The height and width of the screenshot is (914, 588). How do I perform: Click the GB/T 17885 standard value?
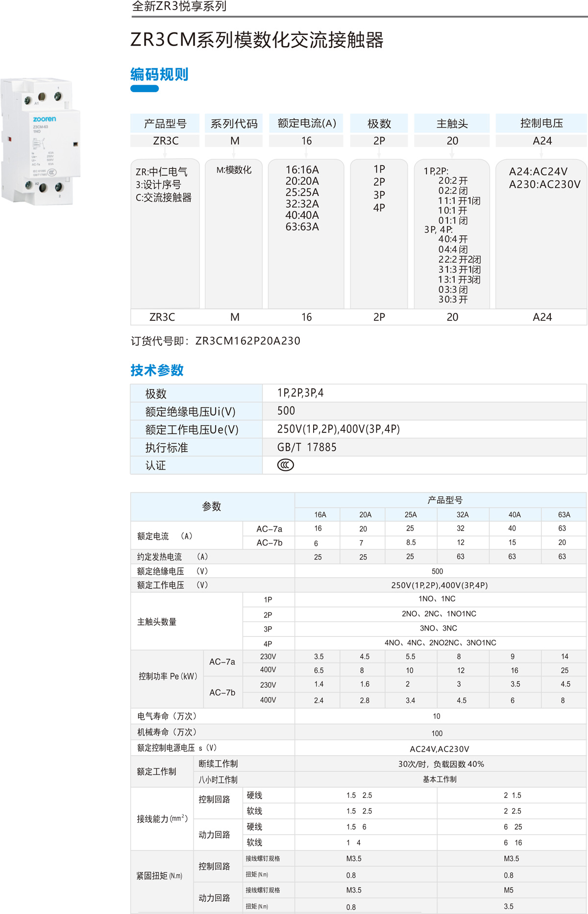pos(307,447)
